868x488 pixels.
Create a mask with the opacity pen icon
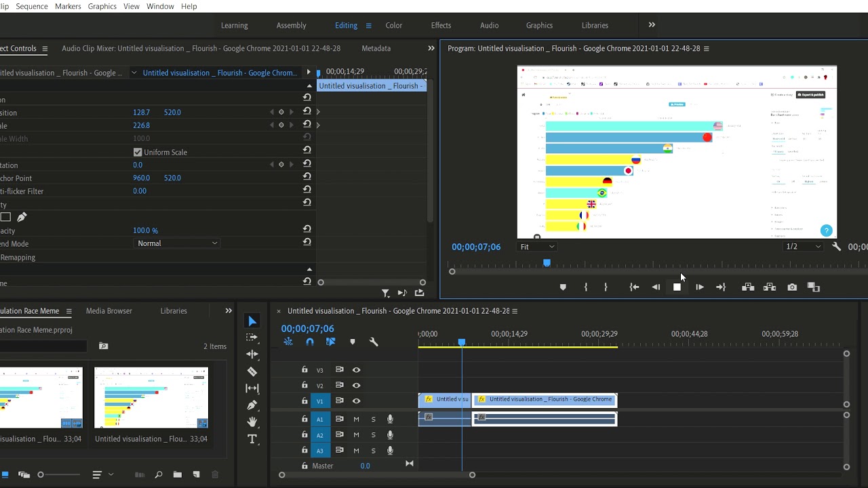(22, 217)
